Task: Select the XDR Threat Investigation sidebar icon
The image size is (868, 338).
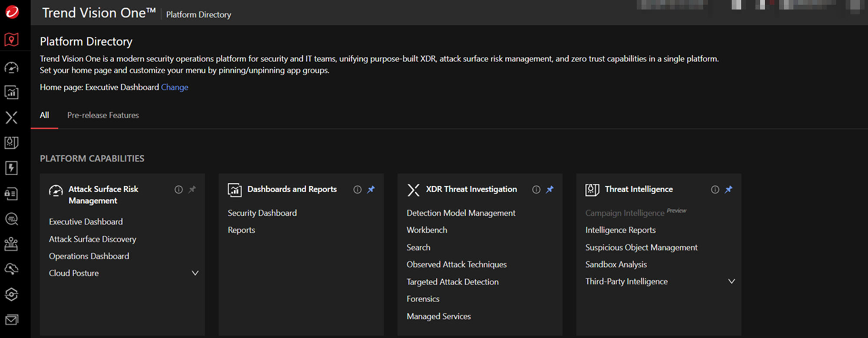Action: (12, 117)
